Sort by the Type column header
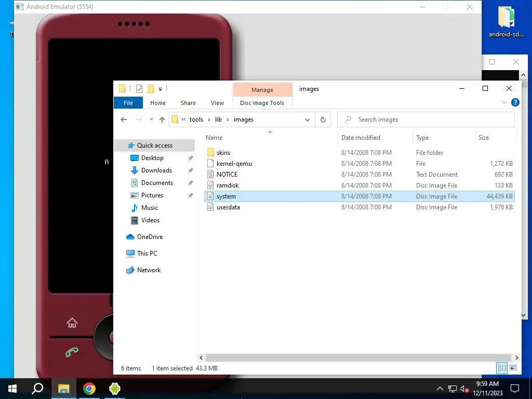 (x=422, y=137)
